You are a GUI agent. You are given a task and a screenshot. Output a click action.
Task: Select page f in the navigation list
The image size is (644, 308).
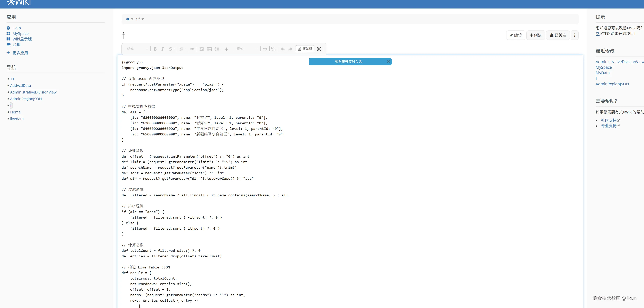coord(11,105)
